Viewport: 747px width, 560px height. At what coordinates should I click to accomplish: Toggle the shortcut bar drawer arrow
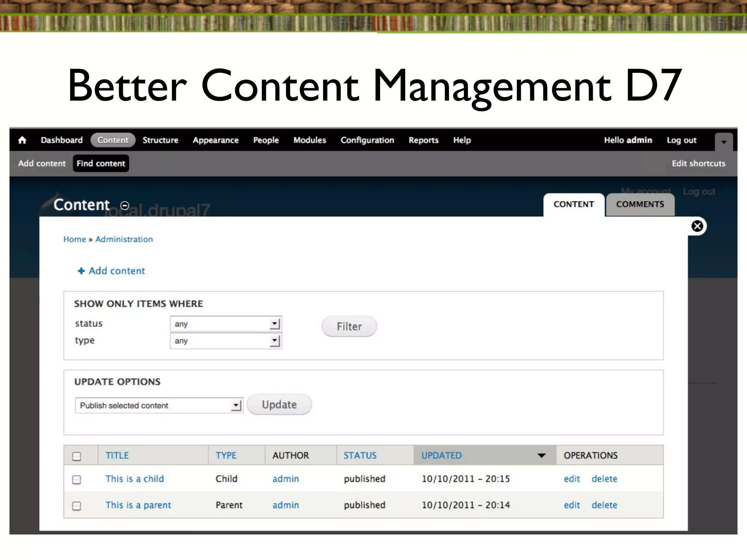point(724,142)
